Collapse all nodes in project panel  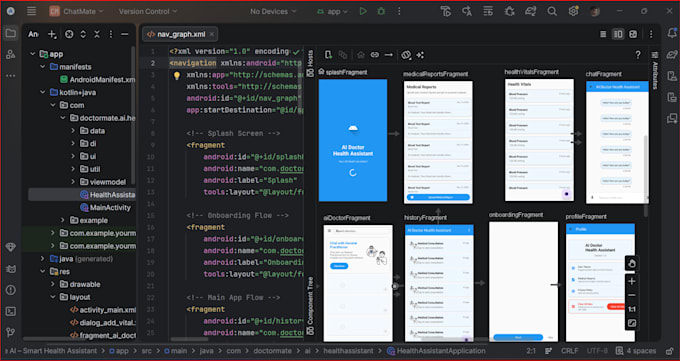tap(97, 34)
